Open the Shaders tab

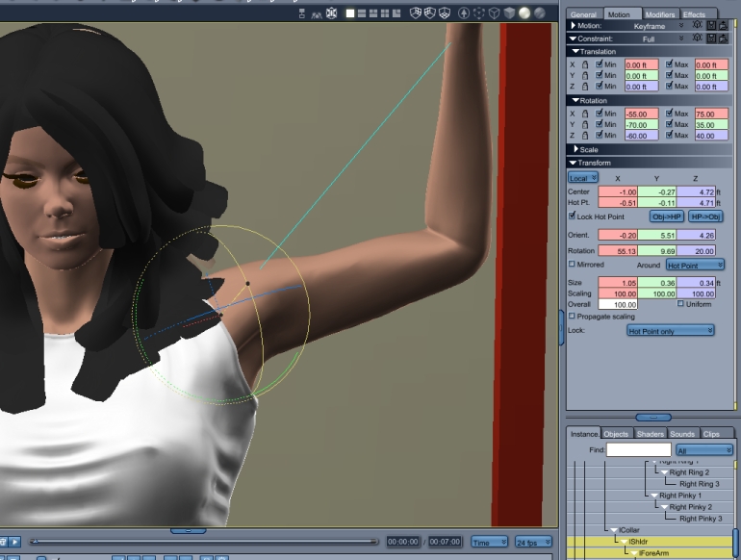(x=650, y=433)
